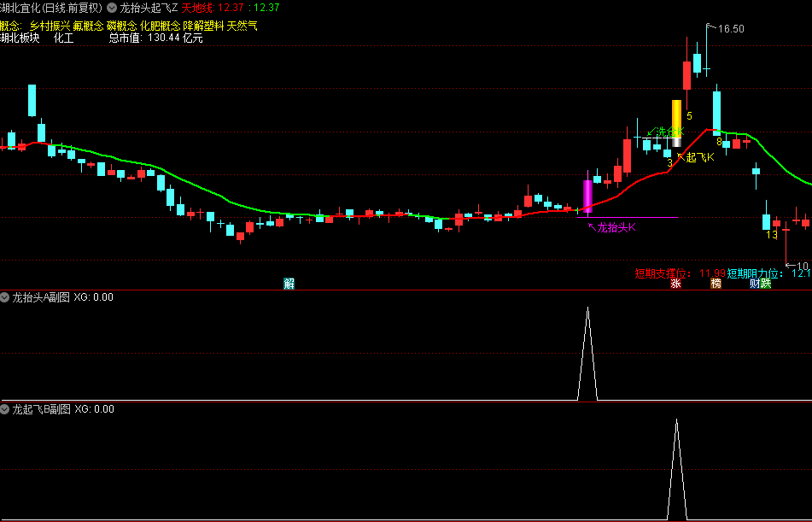
Task: Open dropdown arrow beside 龙抬头起飞Z indicator
Action: pyautogui.click(x=111, y=8)
